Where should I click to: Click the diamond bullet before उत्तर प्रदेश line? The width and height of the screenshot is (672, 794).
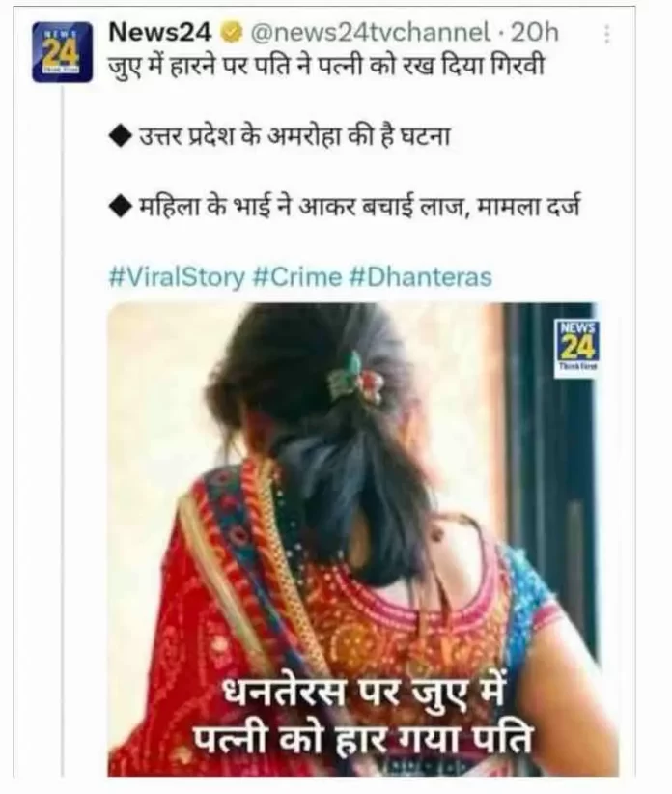pyautogui.click(x=120, y=137)
